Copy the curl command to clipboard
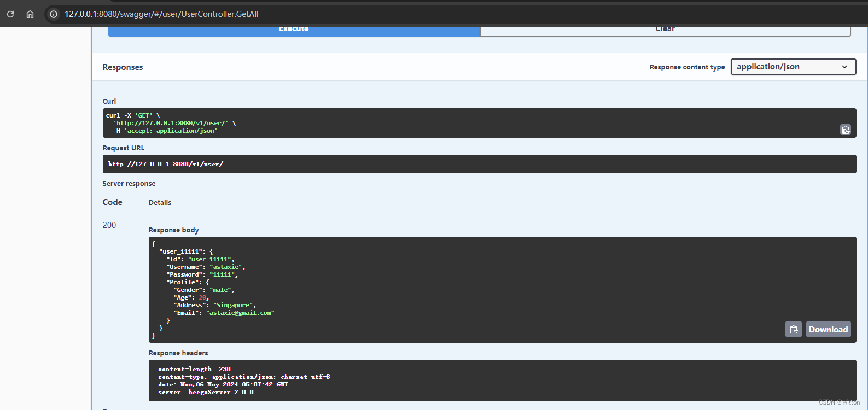The width and height of the screenshot is (868, 410). [x=845, y=130]
